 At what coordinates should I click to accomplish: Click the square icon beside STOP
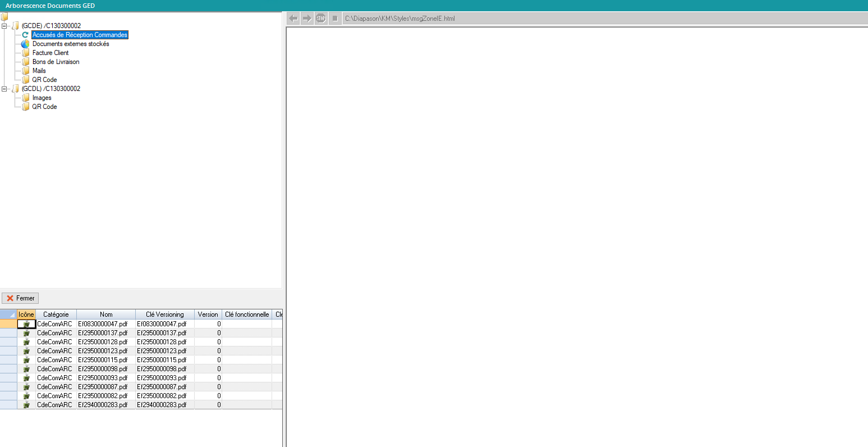click(x=335, y=19)
